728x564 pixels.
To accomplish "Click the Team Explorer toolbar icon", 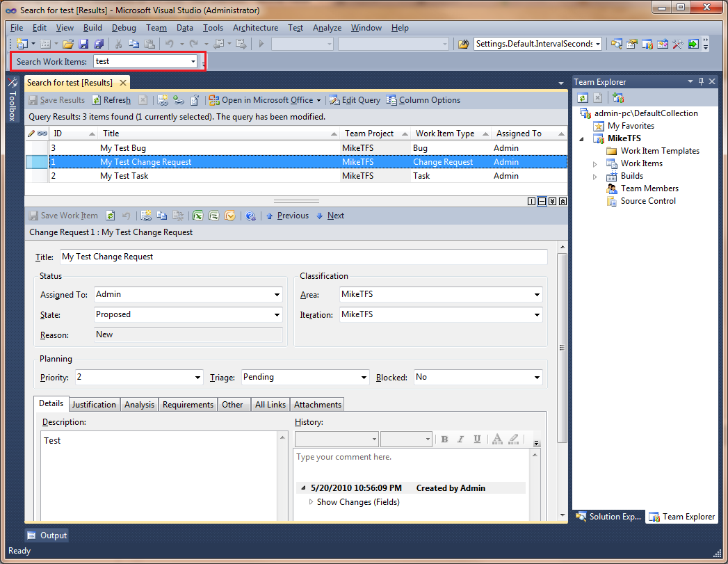I will click(x=647, y=44).
